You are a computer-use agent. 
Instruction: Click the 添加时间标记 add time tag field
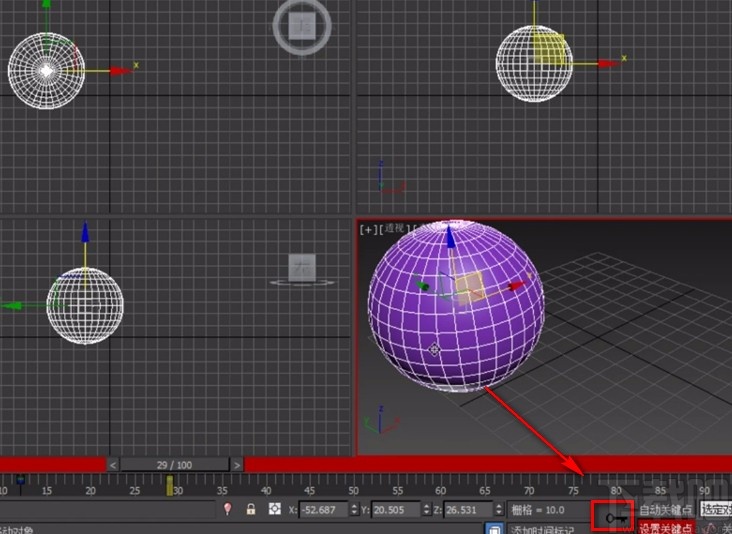point(542,529)
